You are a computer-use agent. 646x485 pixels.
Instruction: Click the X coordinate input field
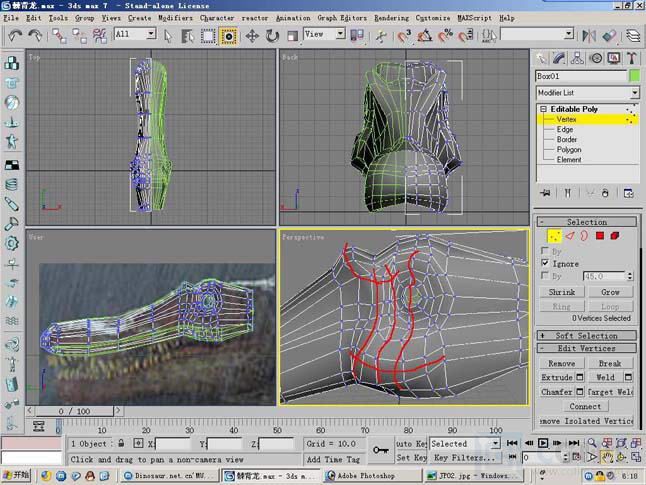173,444
